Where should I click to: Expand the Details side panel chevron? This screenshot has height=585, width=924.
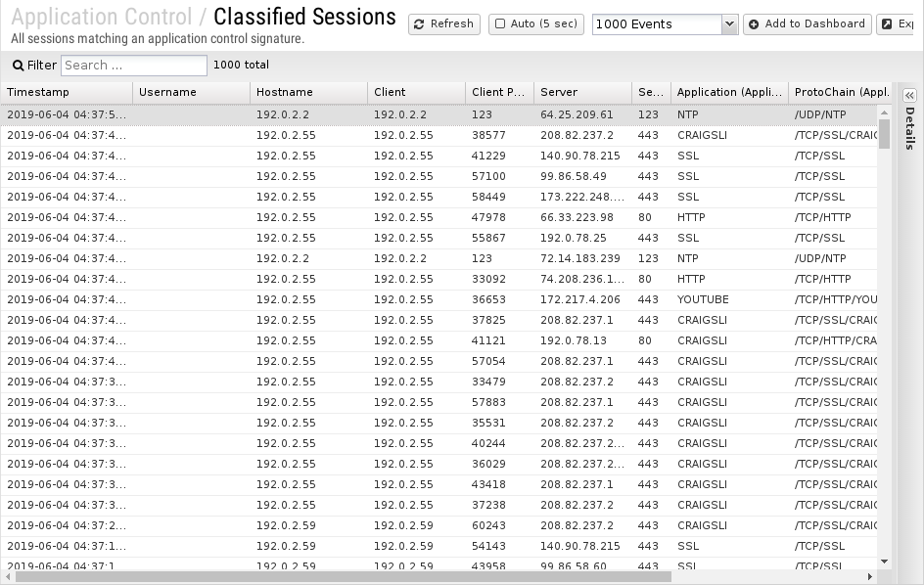pyautogui.click(x=910, y=96)
